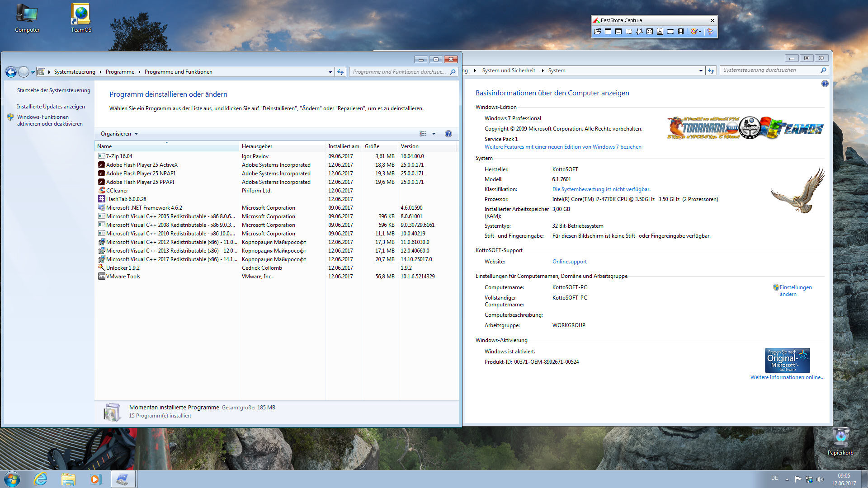This screenshot has width=868, height=488.
Task: Sort list by Version column header
Action: click(x=427, y=146)
